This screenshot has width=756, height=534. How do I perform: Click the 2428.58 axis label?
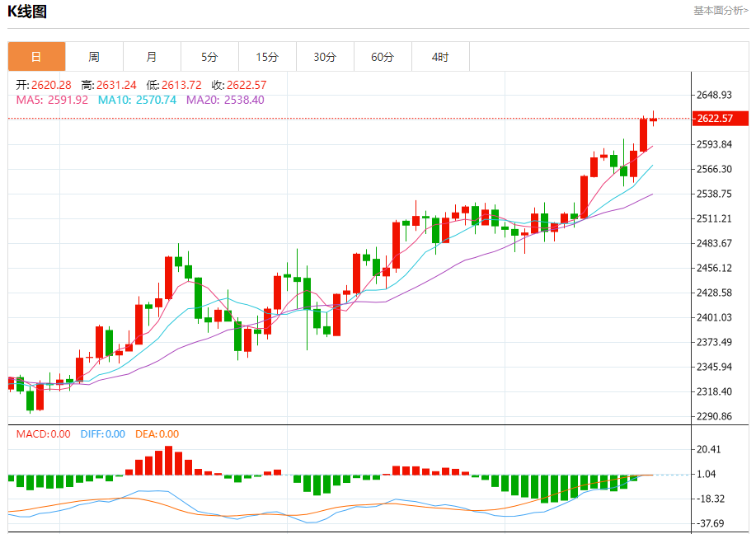[x=714, y=293]
